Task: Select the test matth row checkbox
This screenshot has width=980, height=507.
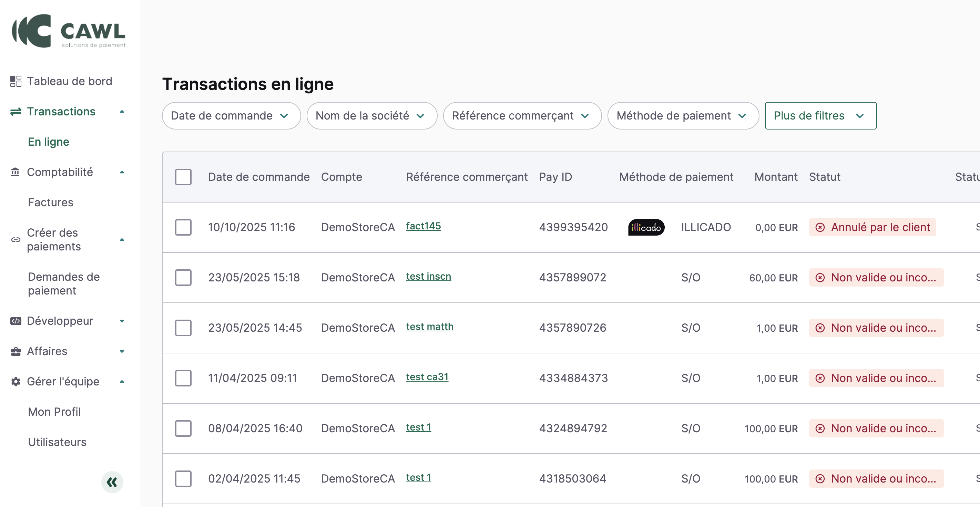Action: point(183,328)
